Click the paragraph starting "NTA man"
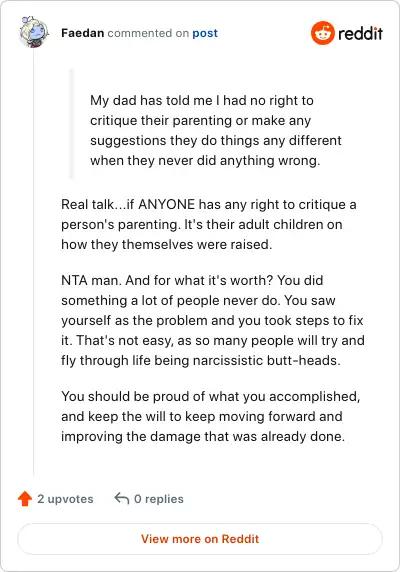The width and height of the screenshot is (400, 572). click(x=213, y=320)
